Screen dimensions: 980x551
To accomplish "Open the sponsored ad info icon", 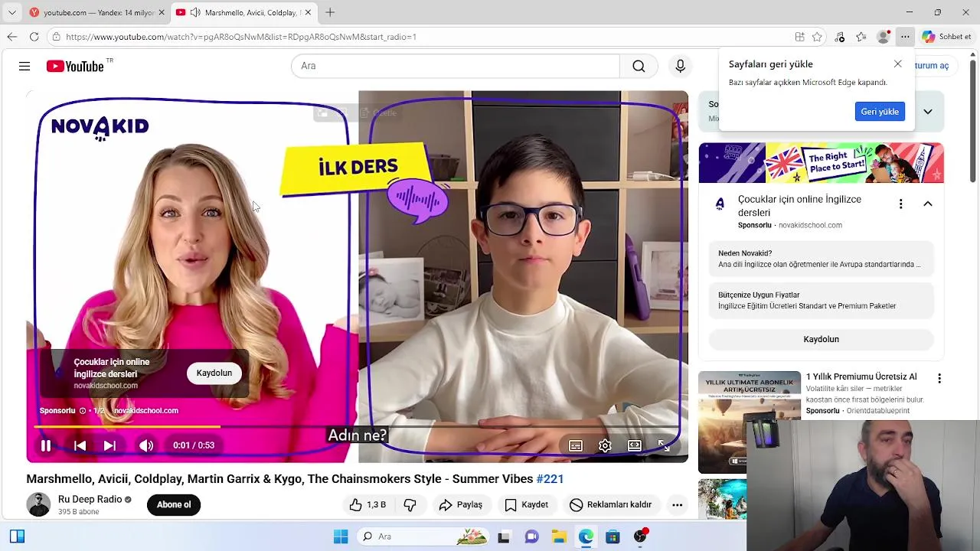I will (x=83, y=411).
